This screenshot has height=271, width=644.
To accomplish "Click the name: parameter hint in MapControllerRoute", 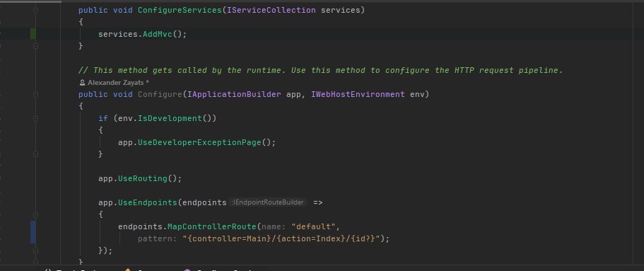I will [x=274, y=226].
